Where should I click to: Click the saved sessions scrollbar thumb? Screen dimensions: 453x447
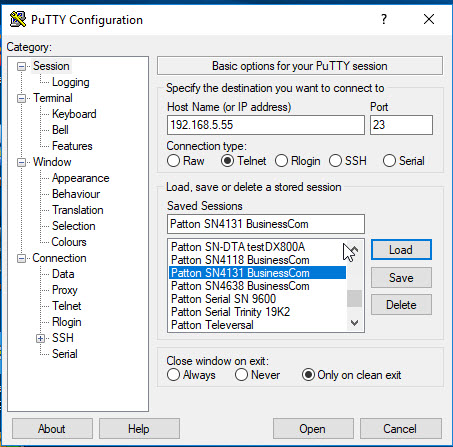click(x=354, y=298)
